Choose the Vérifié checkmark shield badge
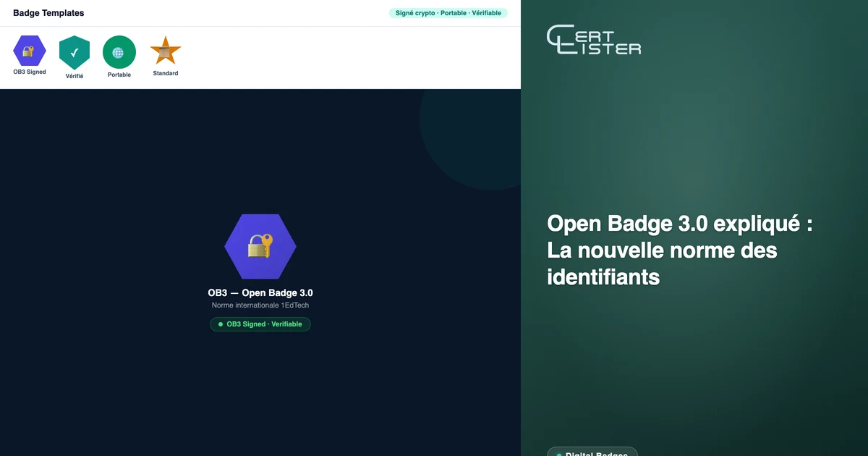 pyautogui.click(x=75, y=53)
